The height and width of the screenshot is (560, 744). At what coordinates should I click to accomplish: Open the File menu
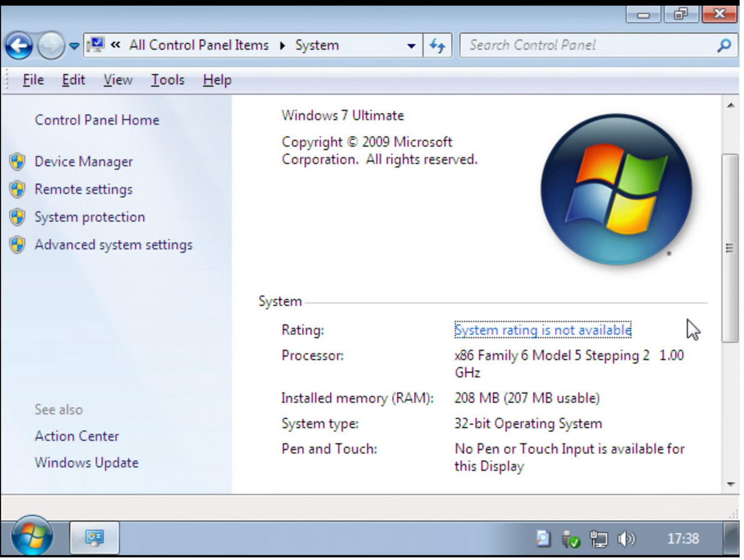[33, 79]
